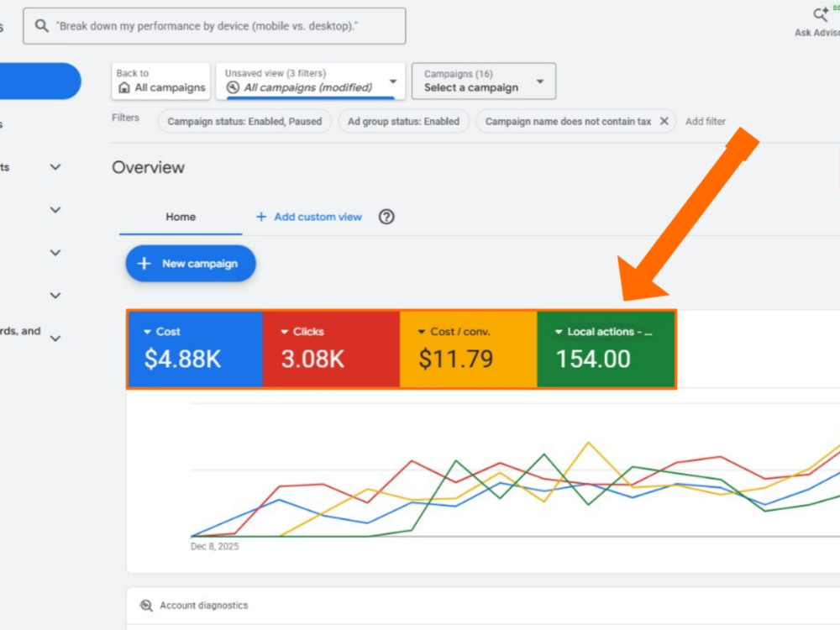Click the home icon beside All campaigns
The height and width of the screenshot is (630, 840).
(x=124, y=88)
